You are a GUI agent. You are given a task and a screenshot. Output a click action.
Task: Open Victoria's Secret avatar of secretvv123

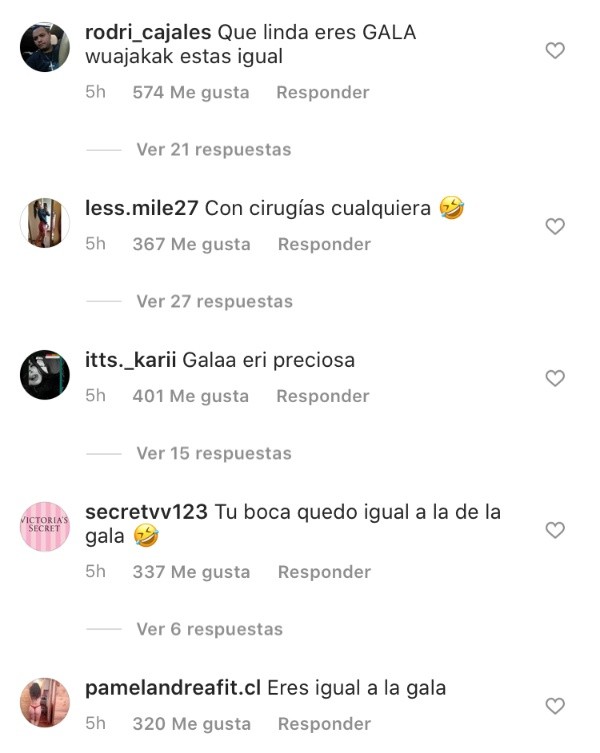45,527
